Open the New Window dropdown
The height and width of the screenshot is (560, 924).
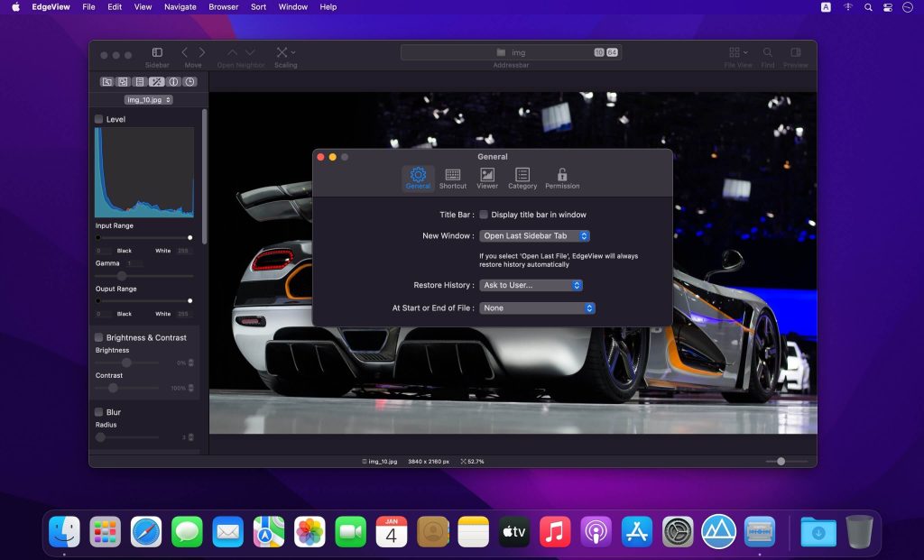(537, 235)
